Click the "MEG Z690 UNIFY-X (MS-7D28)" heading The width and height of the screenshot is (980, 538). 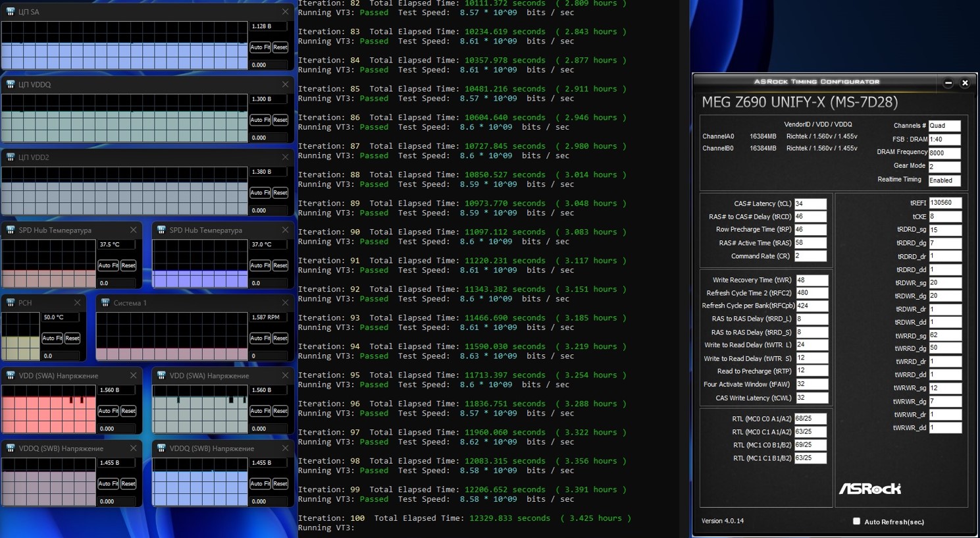800,102
